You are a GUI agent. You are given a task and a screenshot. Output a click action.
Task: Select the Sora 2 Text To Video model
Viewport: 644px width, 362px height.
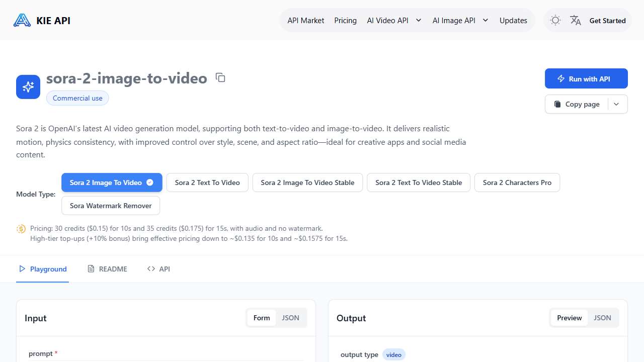(x=207, y=183)
